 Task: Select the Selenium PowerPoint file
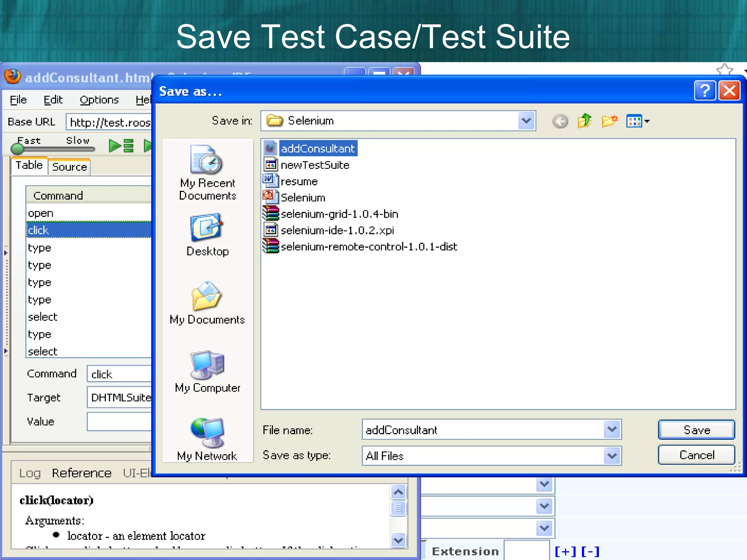(294, 197)
